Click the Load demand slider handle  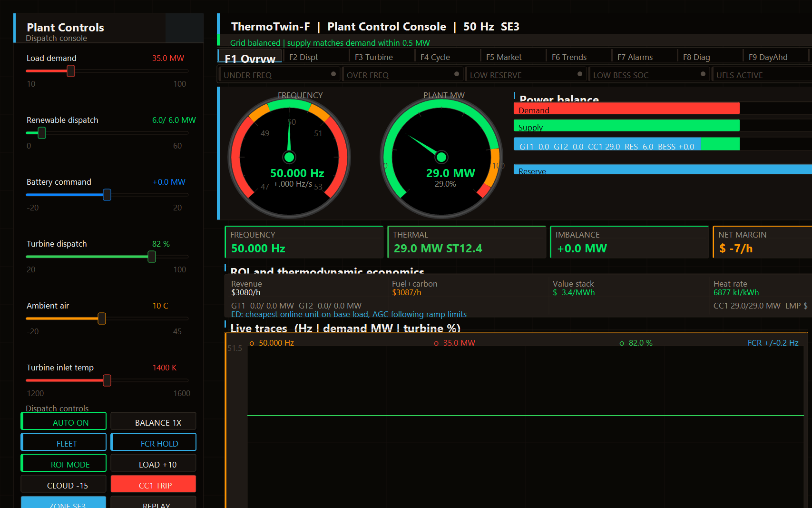coord(71,71)
